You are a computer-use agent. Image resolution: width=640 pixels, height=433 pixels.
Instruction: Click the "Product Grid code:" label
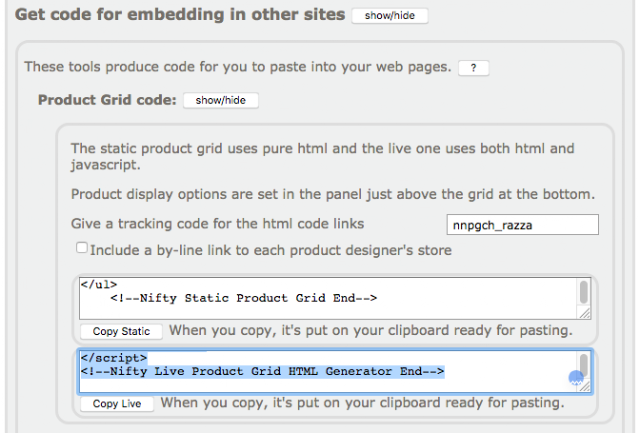click(107, 100)
